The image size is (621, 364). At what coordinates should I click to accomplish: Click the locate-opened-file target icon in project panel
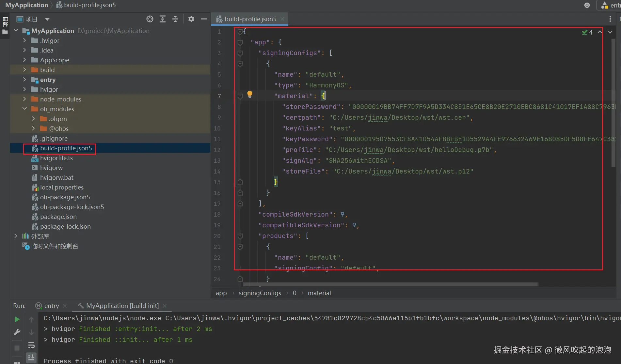[150, 19]
